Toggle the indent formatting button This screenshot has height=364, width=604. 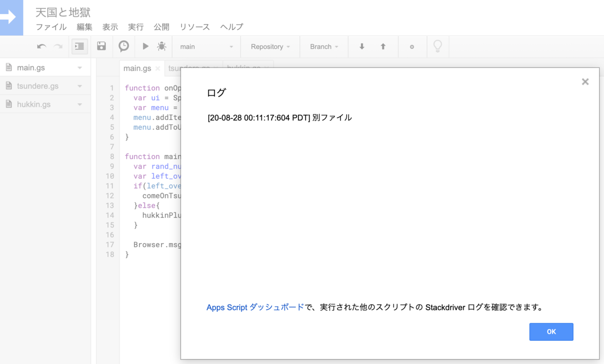pos(80,46)
